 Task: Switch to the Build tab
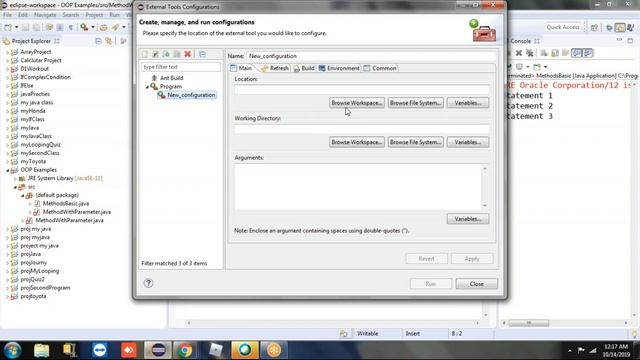(304, 68)
